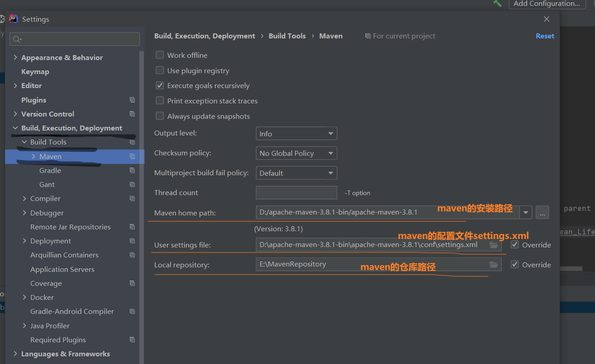Image resolution: width=595 pixels, height=364 pixels.
Task: Expand the Java Profiler node
Action: (24, 326)
